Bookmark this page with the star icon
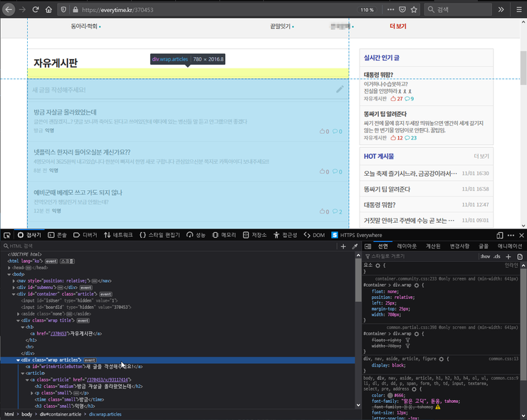The width and height of the screenshot is (527, 420). [414, 10]
